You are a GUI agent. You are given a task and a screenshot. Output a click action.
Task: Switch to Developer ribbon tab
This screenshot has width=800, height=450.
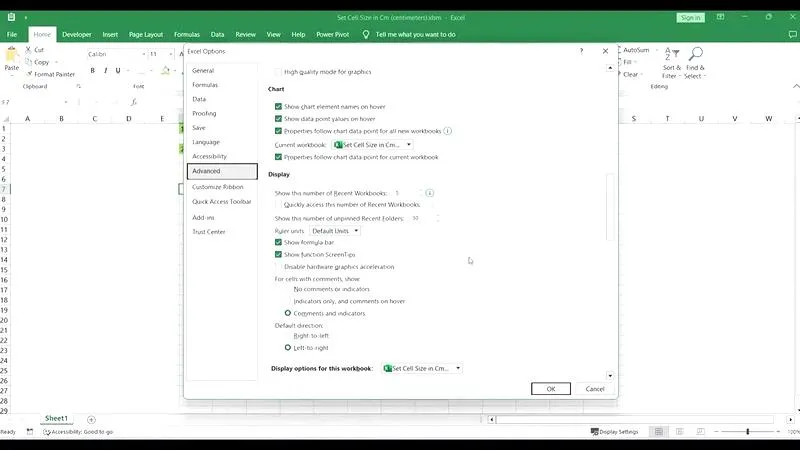click(77, 34)
